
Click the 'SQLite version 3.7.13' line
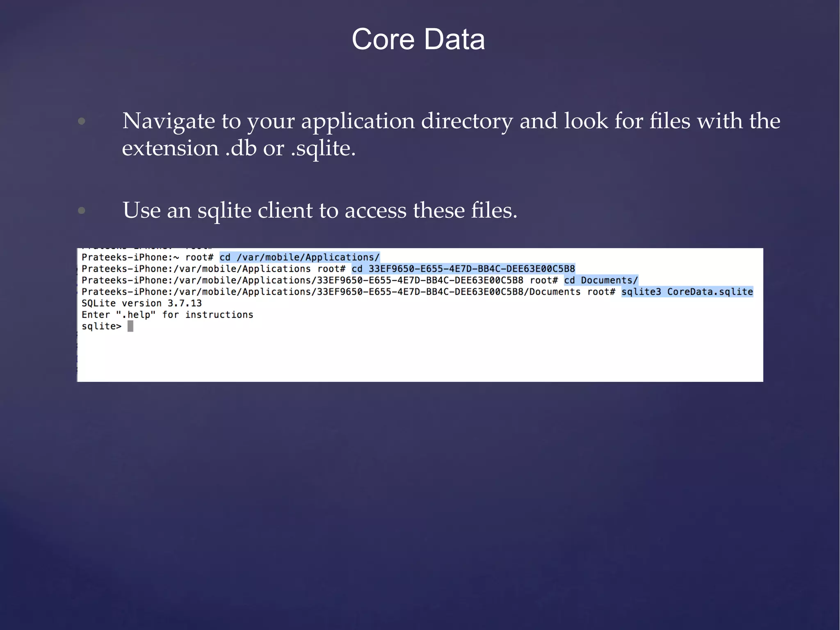pyautogui.click(x=142, y=303)
